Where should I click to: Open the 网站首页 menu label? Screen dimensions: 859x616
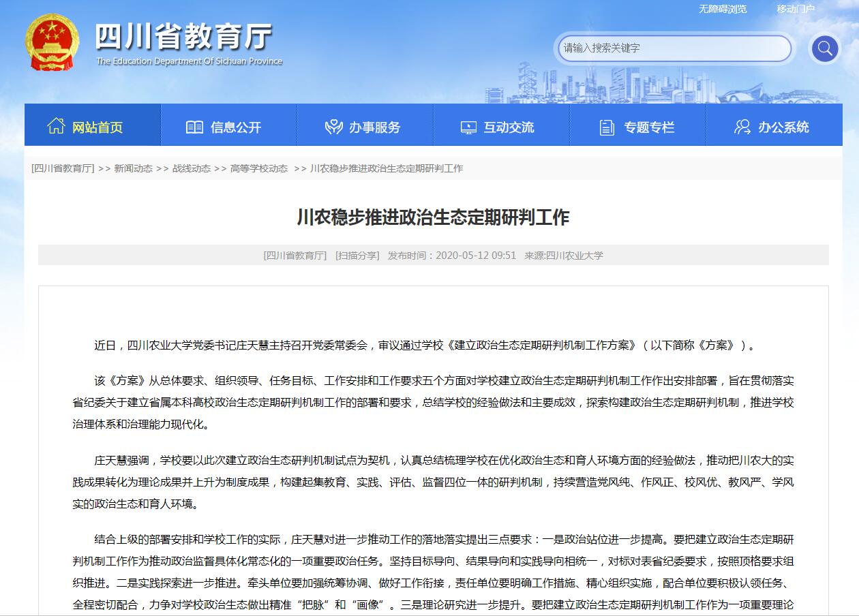[97, 127]
